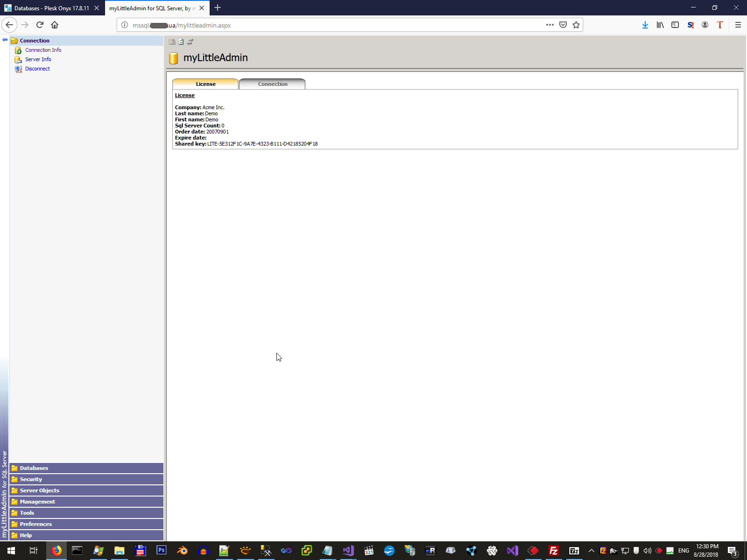The image size is (747, 560).
Task: Show hidden system tray icons
Action: click(592, 551)
